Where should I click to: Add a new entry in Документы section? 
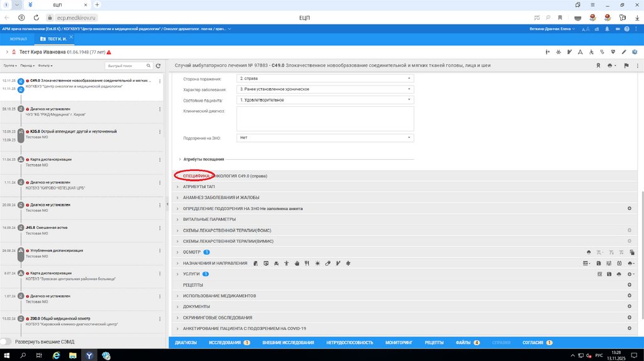point(629,306)
